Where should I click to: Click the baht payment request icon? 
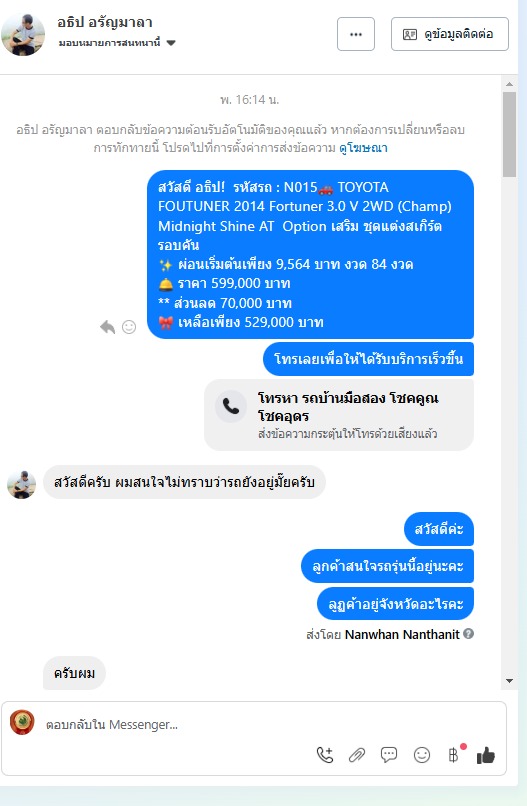pos(453,755)
